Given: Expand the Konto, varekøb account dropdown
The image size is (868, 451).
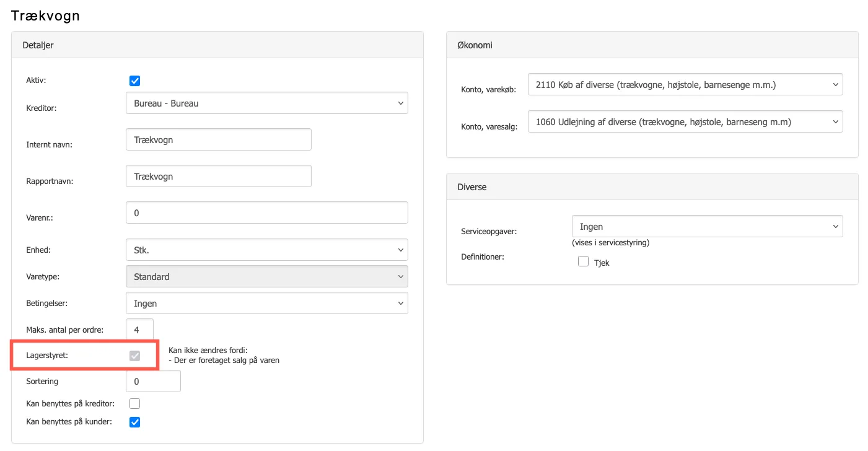Looking at the screenshot, I should (x=685, y=84).
